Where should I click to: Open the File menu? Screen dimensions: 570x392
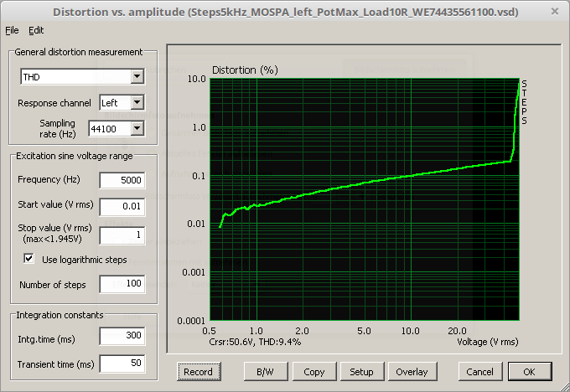click(11, 30)
